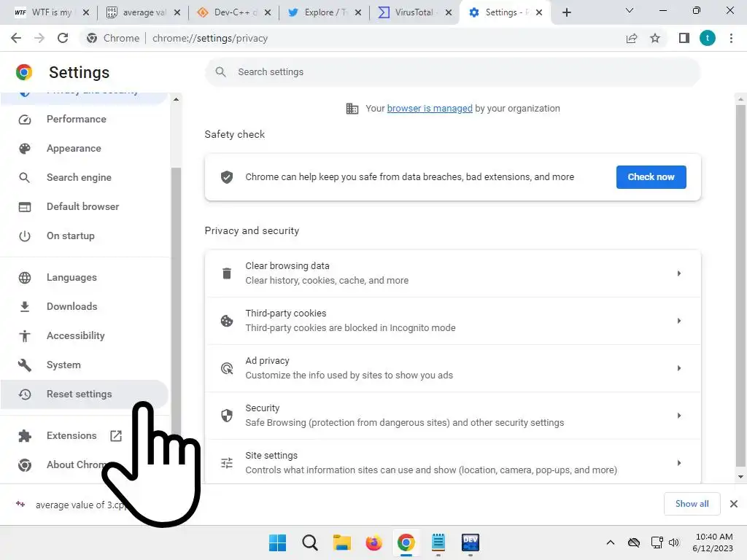The height and width of the screenshot is (560, 747).
Task: Go to Accessibility settings
Action: pyautogui.click(x=85, y=335)
